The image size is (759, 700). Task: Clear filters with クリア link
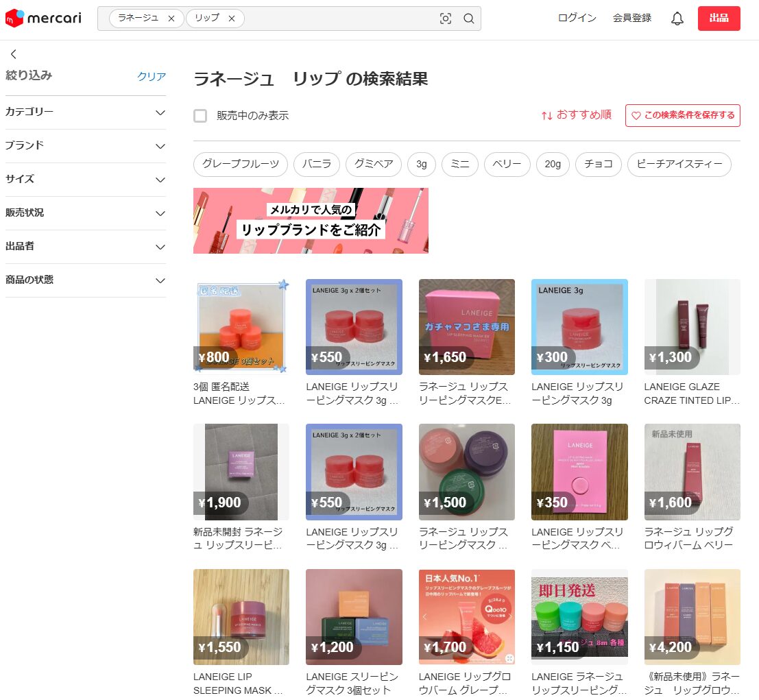[152, 76]
